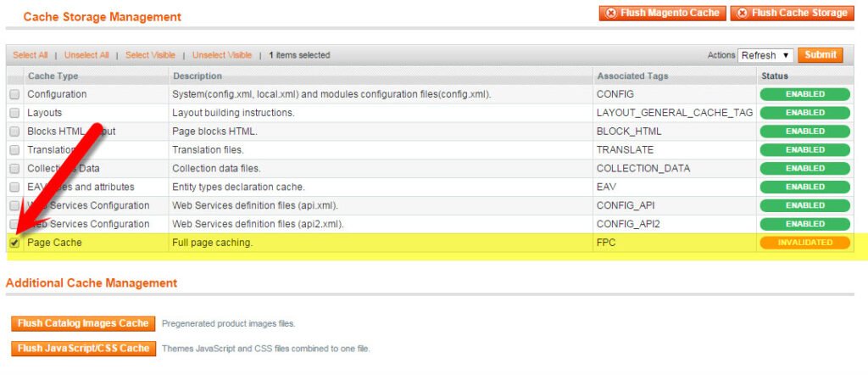Click the Cache Type column header
The height and width of the screenshot is (375, 868).
click(53, 76)
